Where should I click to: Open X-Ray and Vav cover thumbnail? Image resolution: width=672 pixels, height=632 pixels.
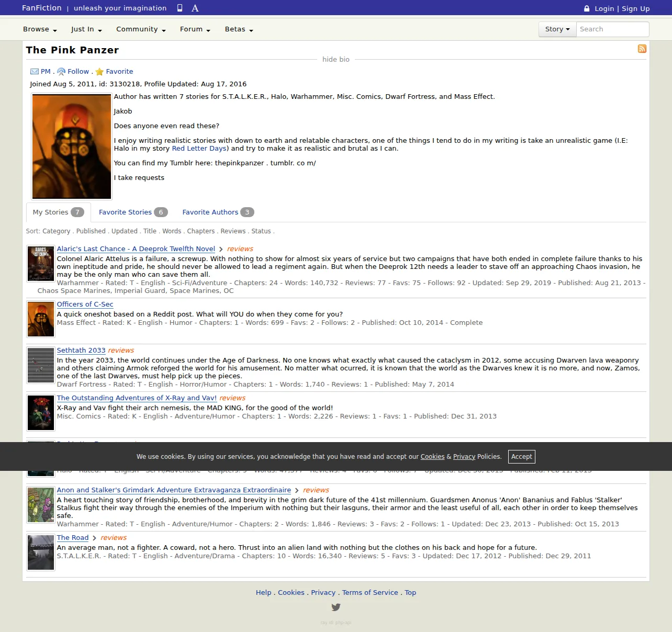point(41,413)
